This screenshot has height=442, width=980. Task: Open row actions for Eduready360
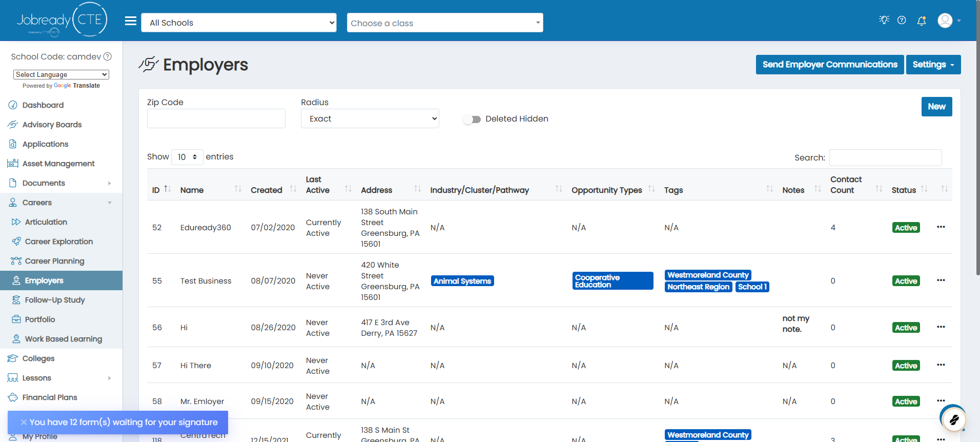click(x=941, y=227)
